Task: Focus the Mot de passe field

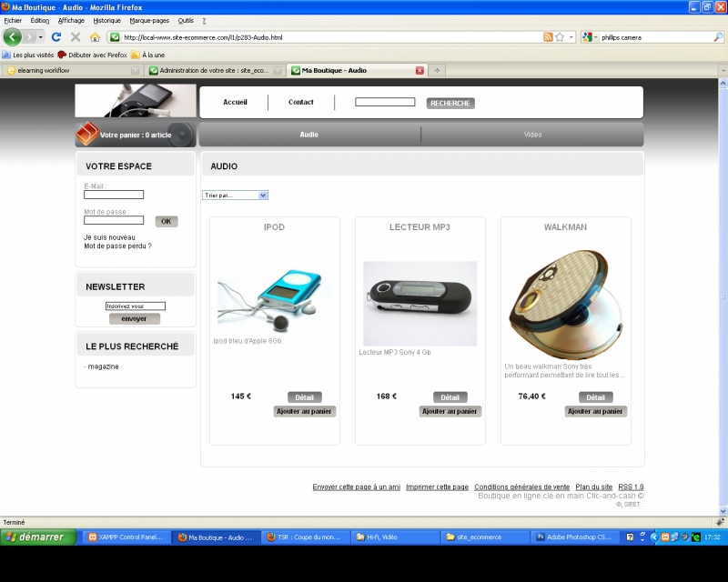Action: pyautogui.click(x=114, y=220)
